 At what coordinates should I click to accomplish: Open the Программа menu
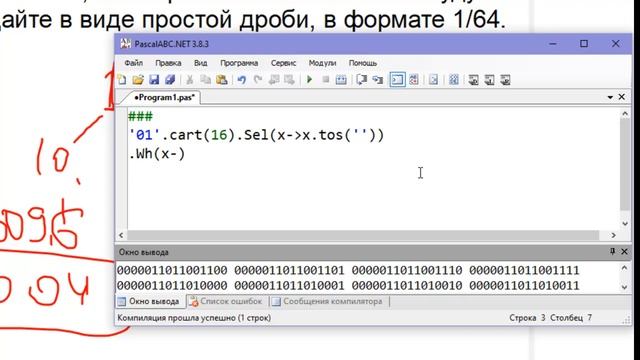click(239, 63)
